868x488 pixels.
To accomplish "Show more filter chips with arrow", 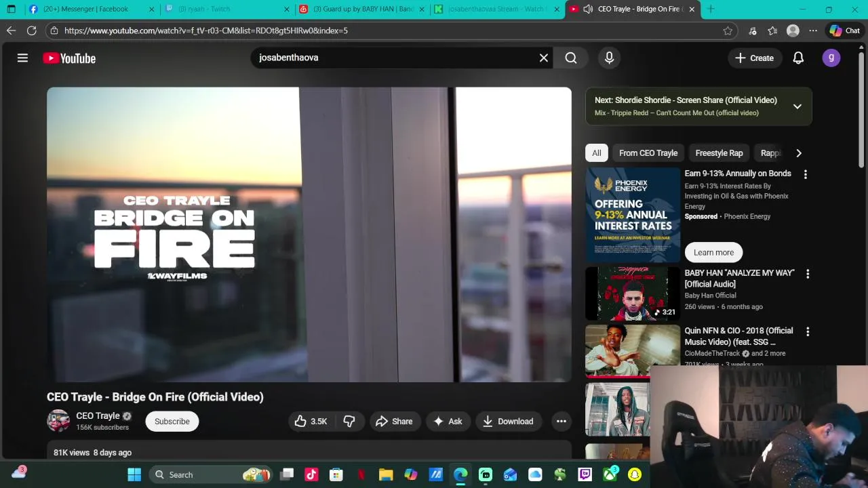I will click(x=798, y=153).
